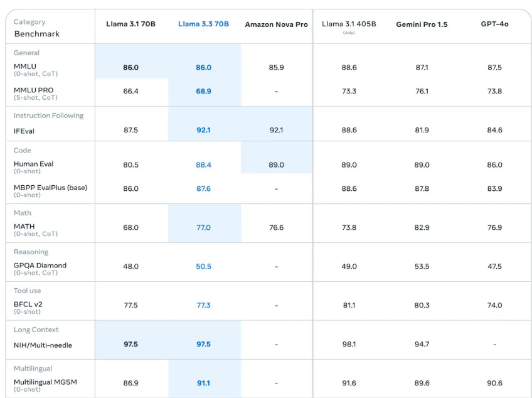Viewport: 532px width, 398px height.
Task: Click the Llama 3.1 70B column header
Action: (131, 24)
